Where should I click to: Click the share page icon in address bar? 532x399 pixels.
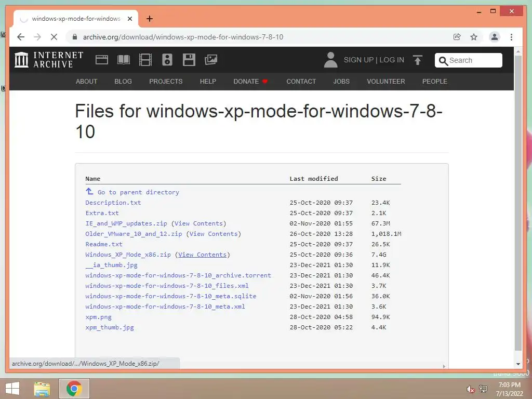point(457,37)
